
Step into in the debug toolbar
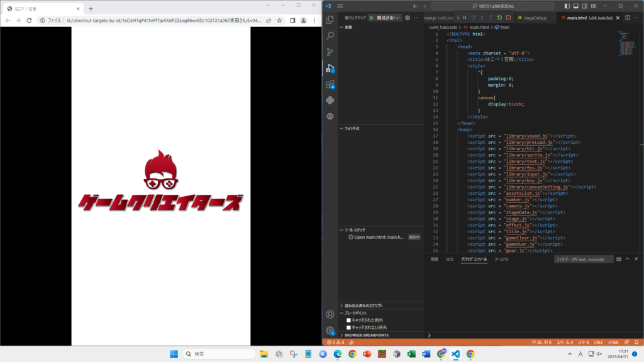click(482, 18)
